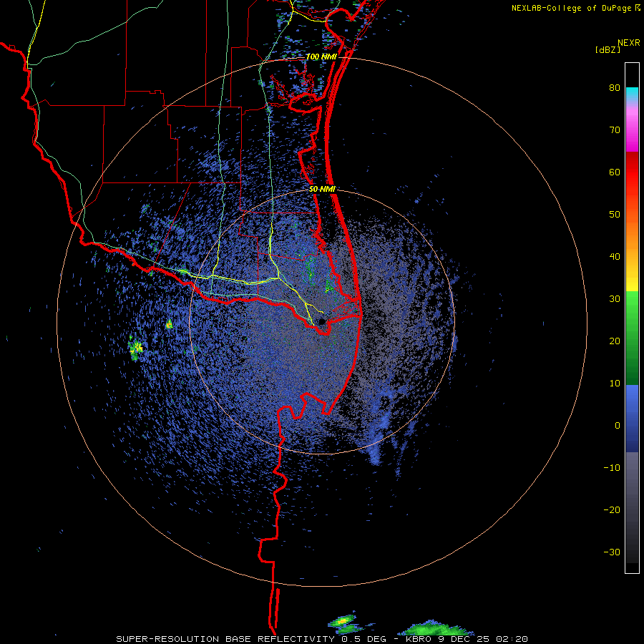Screen dimensions: 644x644
Task: Click the 20 dBZ scale value
Action: point(615,341)
